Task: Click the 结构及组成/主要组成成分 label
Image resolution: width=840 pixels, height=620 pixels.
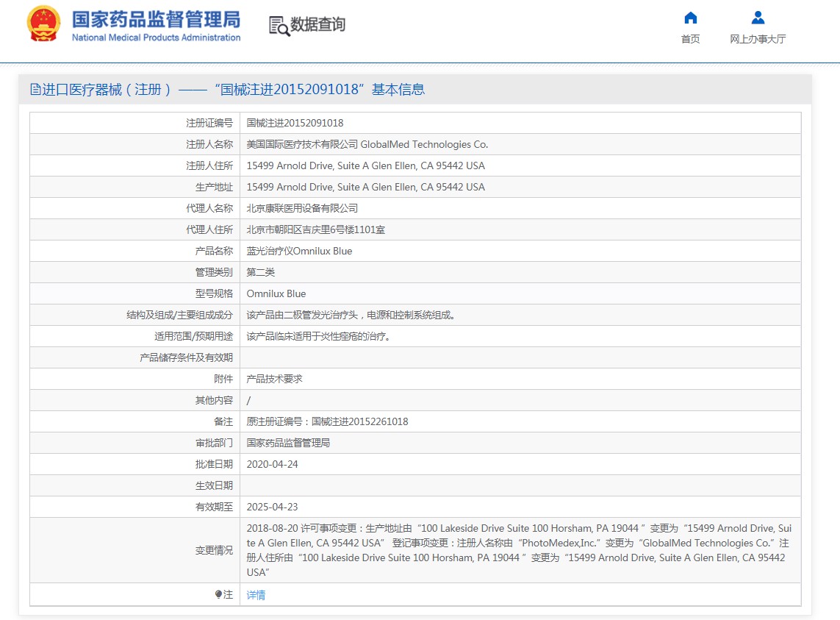Action: pos(180,315)
